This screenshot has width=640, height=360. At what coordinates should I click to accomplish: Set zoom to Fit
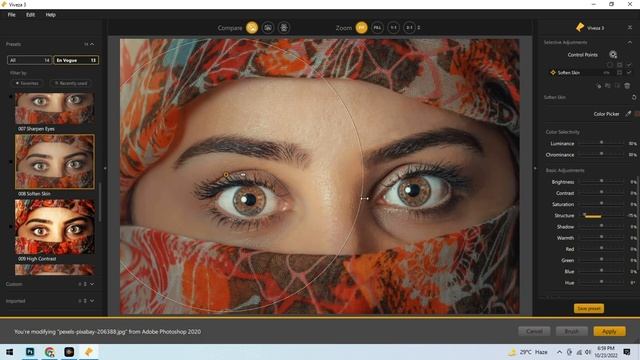click(362, 28)
